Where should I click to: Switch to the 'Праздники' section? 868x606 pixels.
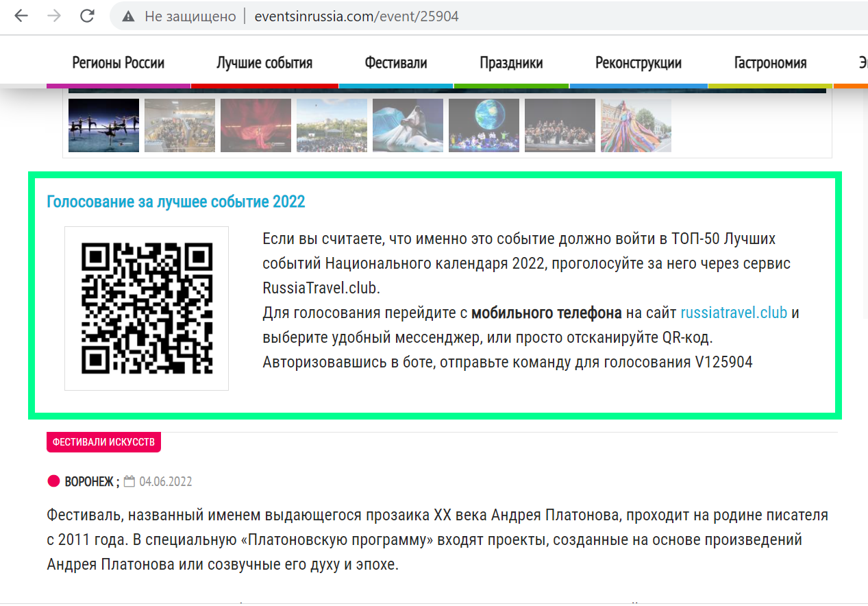pos(510,62)
